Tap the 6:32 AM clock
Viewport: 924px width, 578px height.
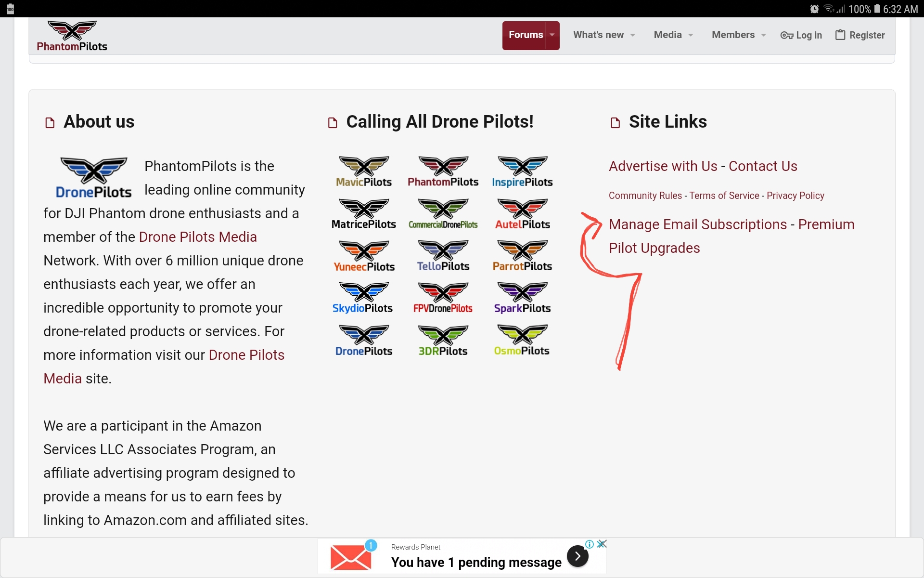click(900, 9)
